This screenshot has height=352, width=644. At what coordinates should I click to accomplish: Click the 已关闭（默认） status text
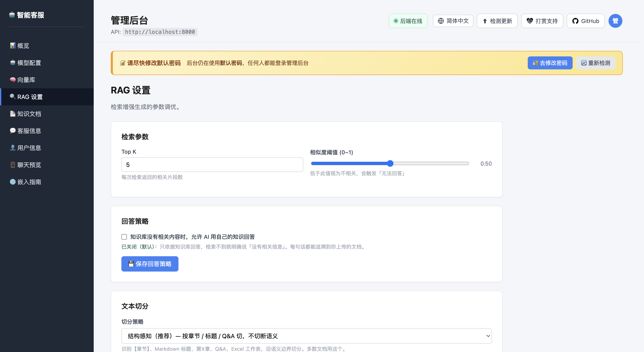(x=139, y=247)
